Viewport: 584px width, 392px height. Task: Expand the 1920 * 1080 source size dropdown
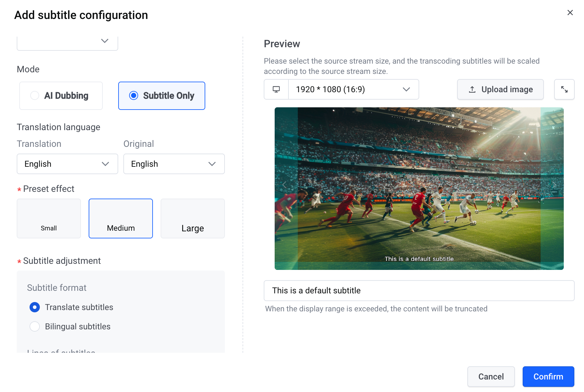tap(354, 89)
